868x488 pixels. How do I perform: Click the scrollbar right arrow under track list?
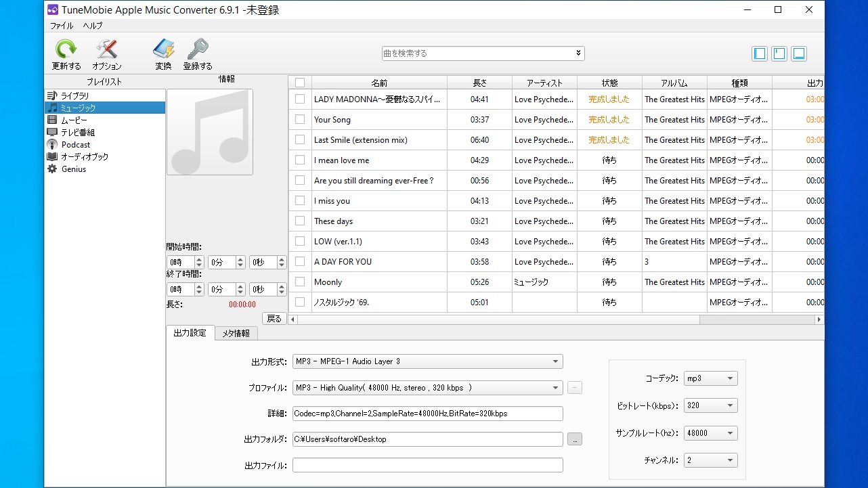pyautogui.click(x=819, y=319)
